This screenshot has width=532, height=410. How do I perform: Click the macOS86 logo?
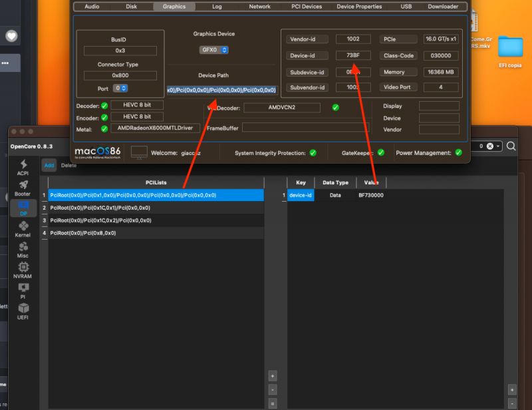(97, 152)
